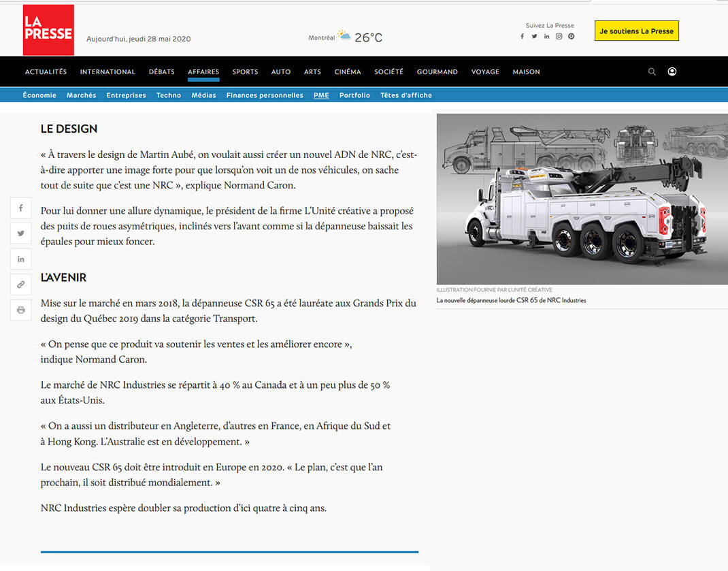The height and width of the screenshot is (571, 728).
Task: Open the Cinéma section
Action: pos(348,71)
